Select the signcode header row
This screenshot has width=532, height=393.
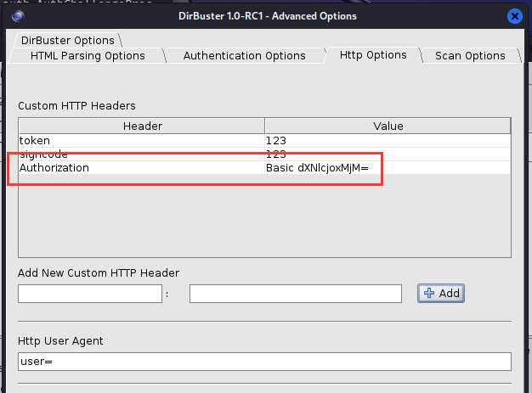[x=264, y=154]
